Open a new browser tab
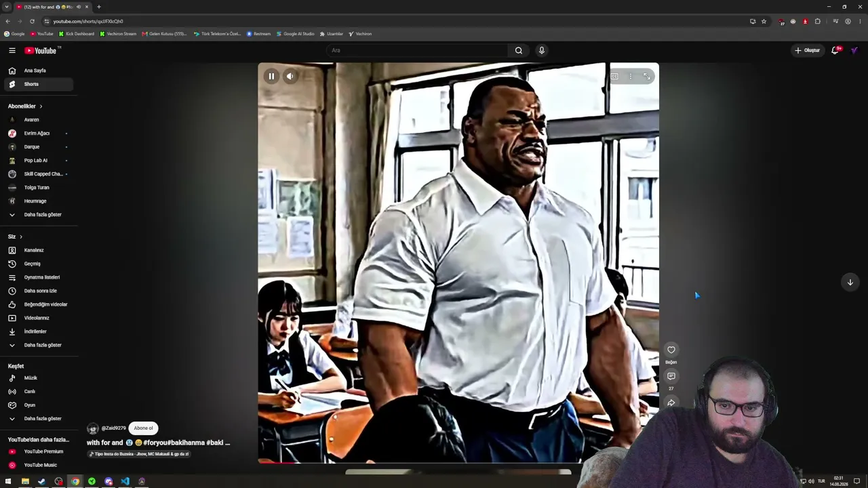Screen dimensions: 868x488 pyautogui.click(x=98, y=7)
